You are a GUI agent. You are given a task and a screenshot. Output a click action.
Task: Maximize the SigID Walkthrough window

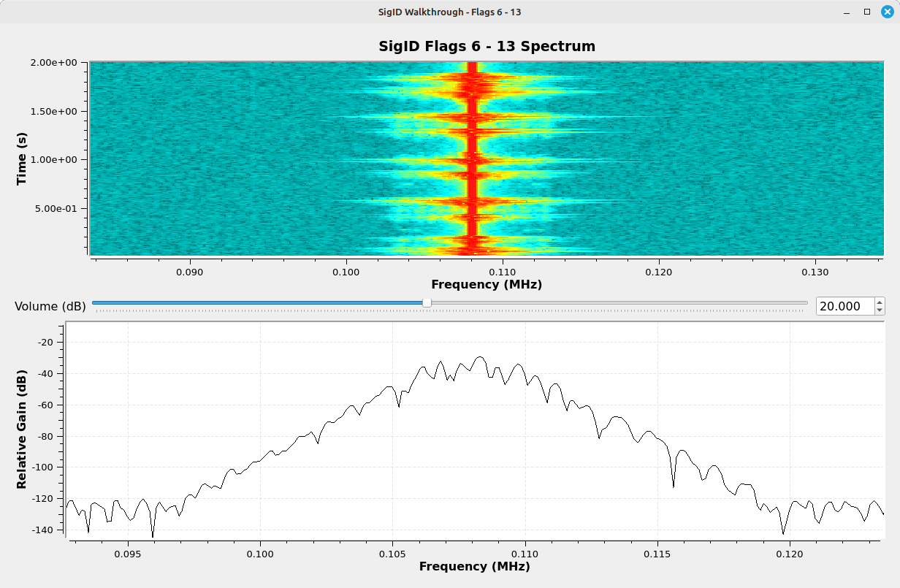[x=867, y=12]
